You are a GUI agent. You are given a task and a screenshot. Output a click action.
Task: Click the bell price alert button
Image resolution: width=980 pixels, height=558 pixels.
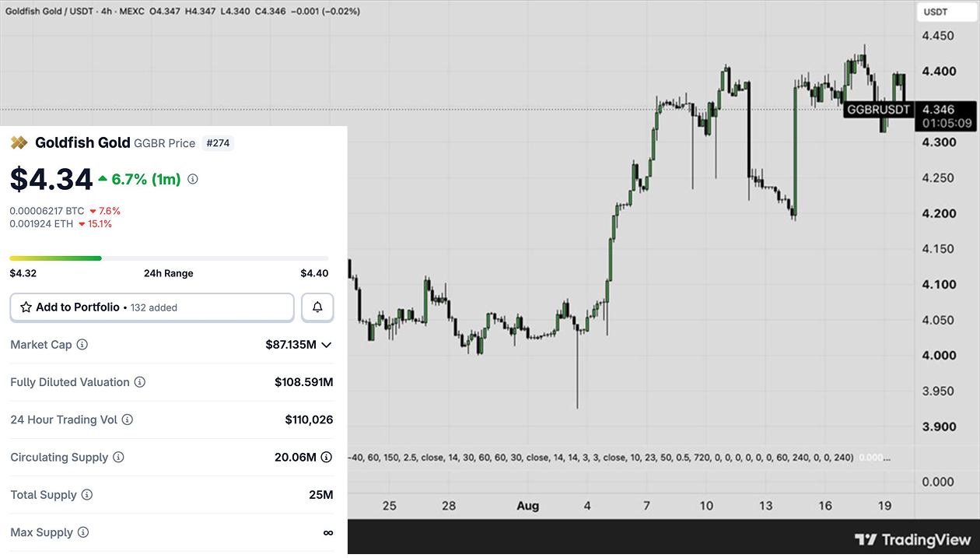pyautogui.click(x=317, y=307)
